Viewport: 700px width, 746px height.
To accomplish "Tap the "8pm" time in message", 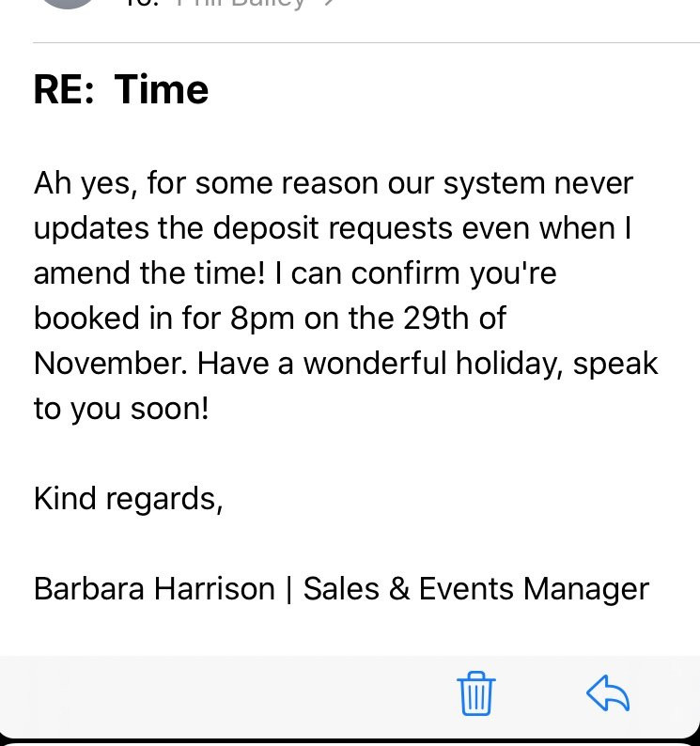I will (262, 319).
